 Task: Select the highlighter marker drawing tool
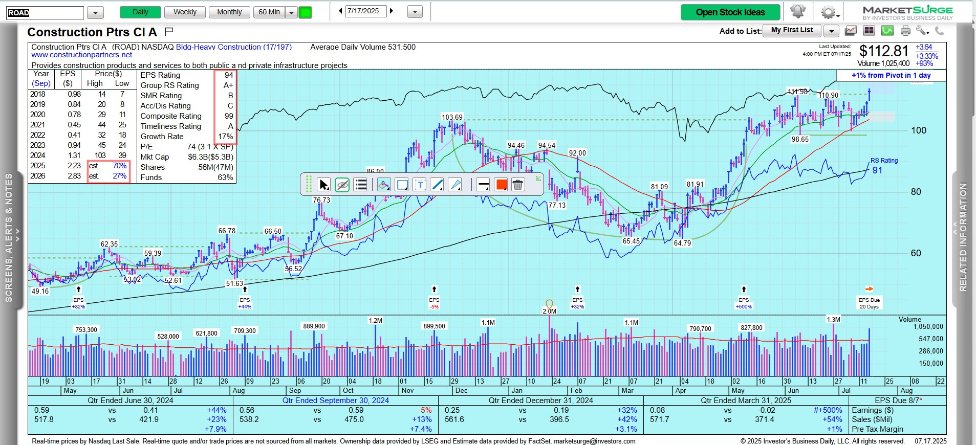coord(383,184)
